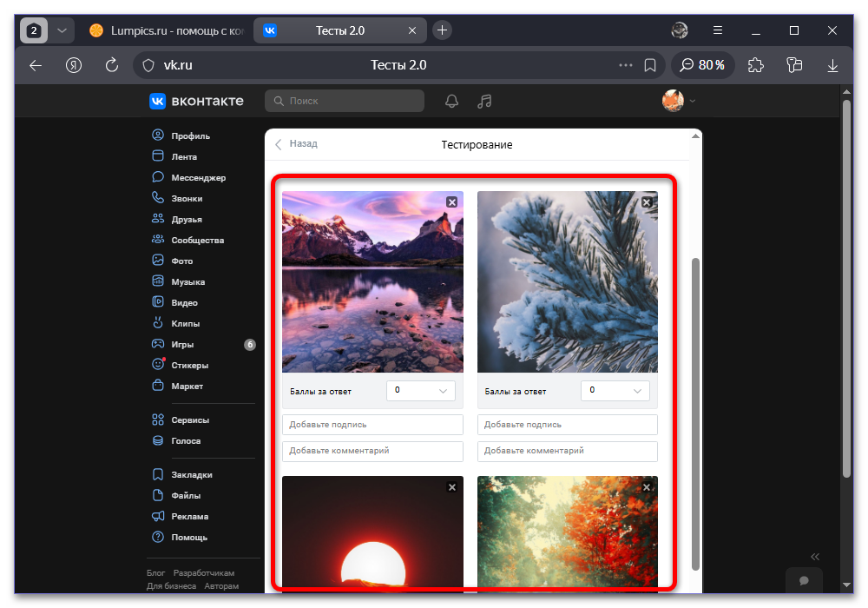Expand the profile avatar menu arrow
This screenshot has height=608, width=868.
pos(692,101)
